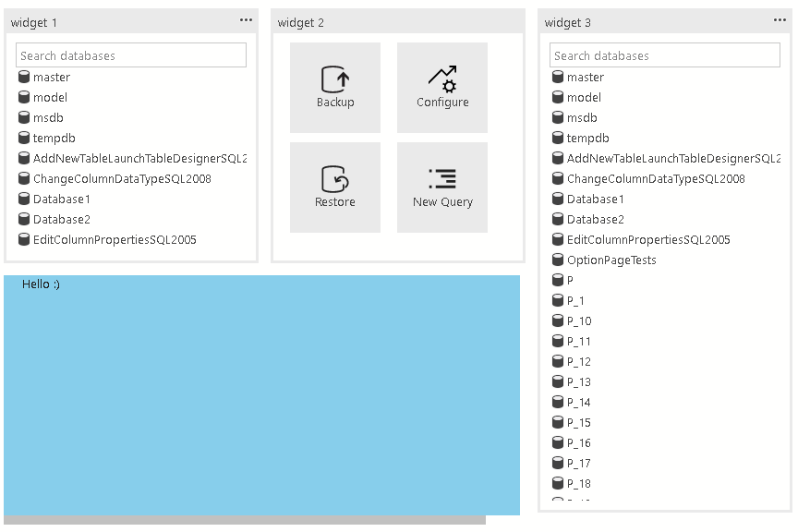This screenshot has height=532, width=810.
Task: Focus search databases box in widget 3
Action: (x=664, y=55)
